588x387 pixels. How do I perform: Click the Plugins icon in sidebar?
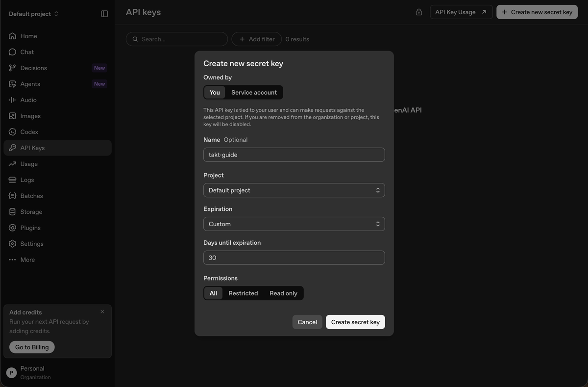pos(12,228)
